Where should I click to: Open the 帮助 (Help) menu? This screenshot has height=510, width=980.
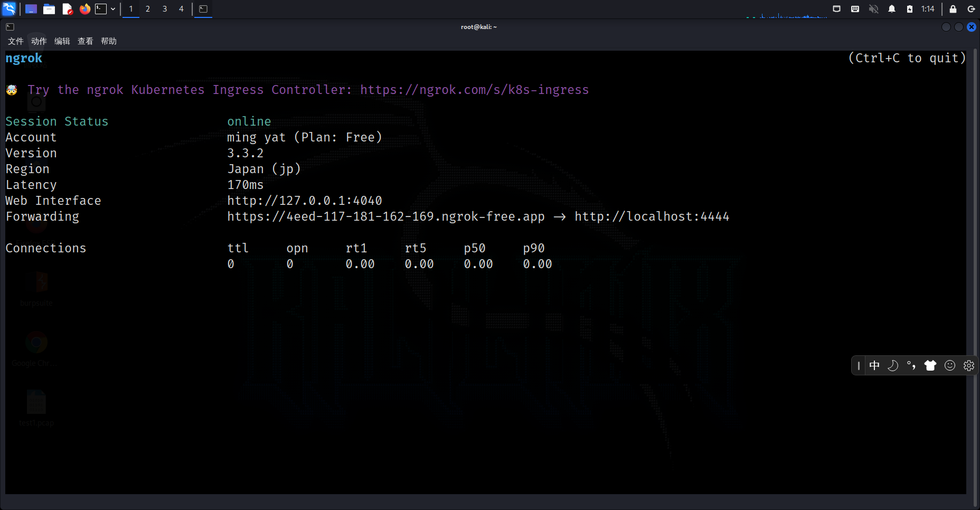109,41
